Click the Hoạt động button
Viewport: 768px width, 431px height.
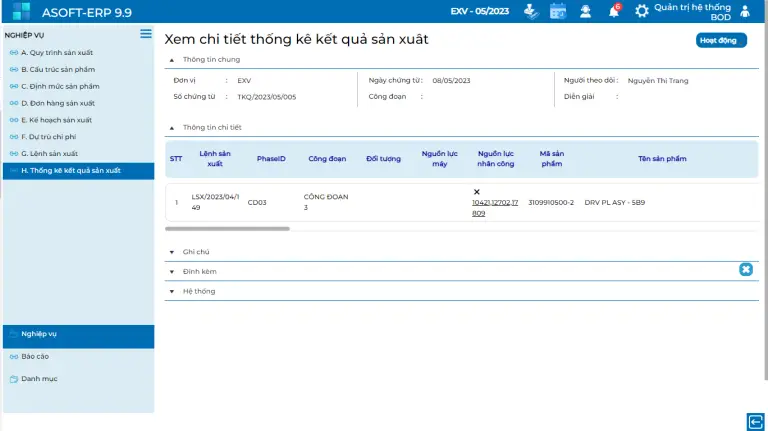(x=720, y=40)
